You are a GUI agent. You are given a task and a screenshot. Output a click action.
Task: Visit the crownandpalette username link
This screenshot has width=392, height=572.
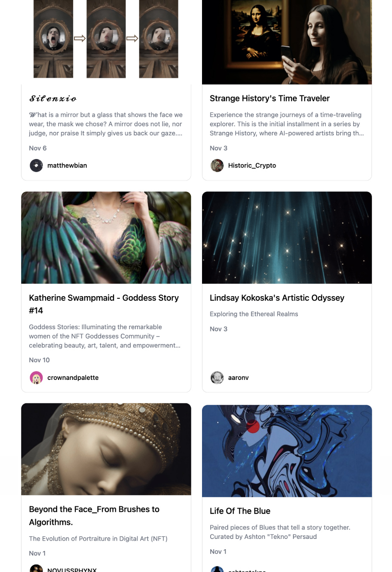[x=73, y=378]
